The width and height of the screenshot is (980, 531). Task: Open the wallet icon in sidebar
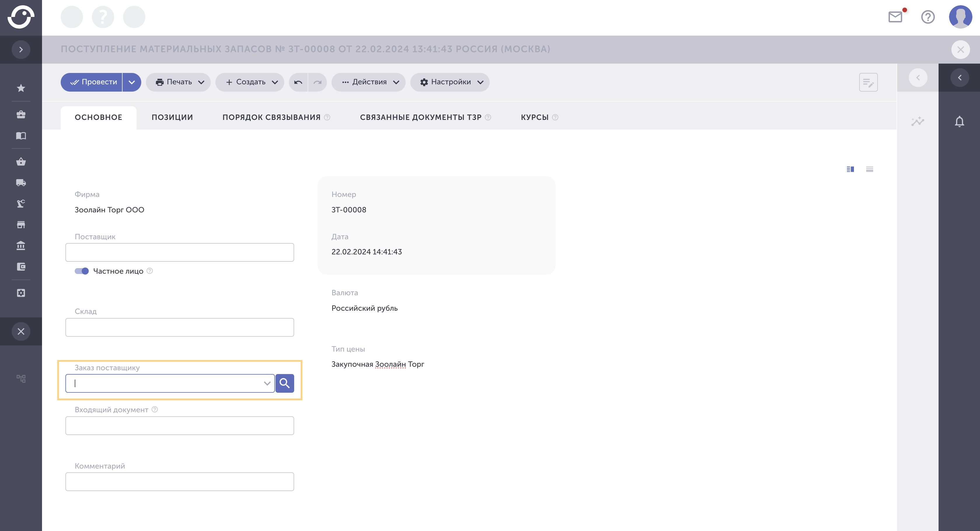(21, 267)
